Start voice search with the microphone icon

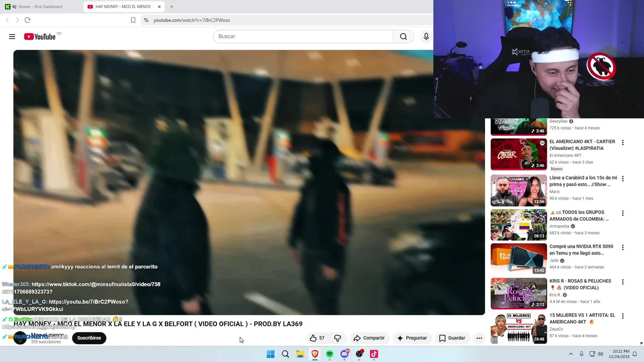pyautogui.click(x=426, y=37)
